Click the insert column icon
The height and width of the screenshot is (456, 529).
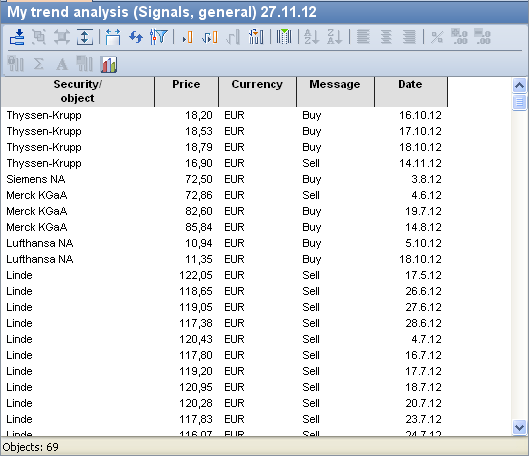click(188, 37)
